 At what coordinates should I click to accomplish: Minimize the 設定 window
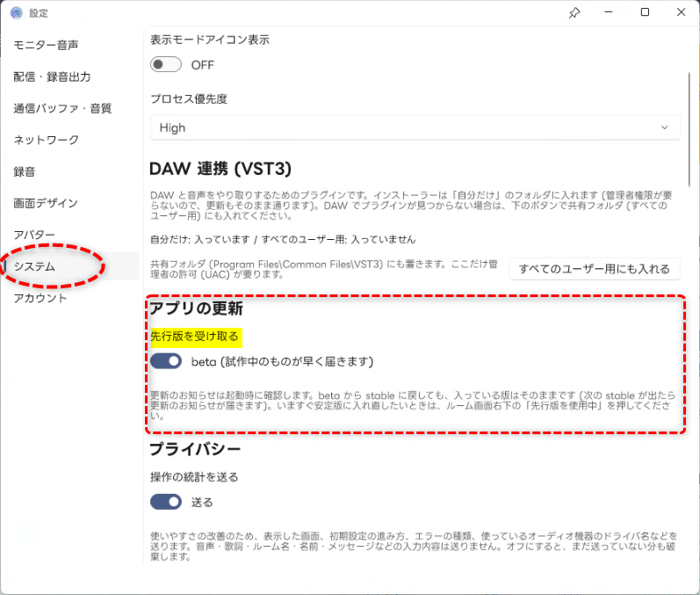[609, 12]
